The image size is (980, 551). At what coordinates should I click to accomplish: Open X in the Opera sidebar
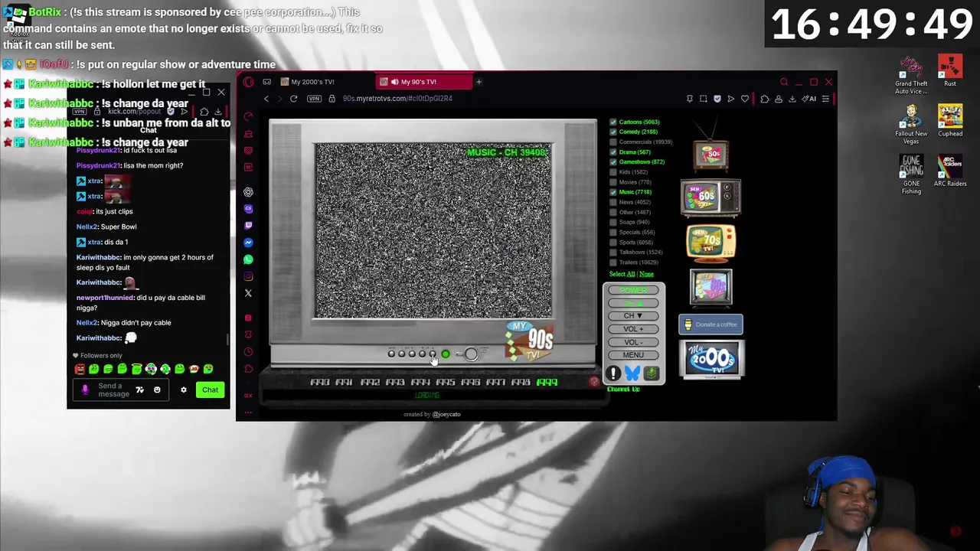[248, 293]
